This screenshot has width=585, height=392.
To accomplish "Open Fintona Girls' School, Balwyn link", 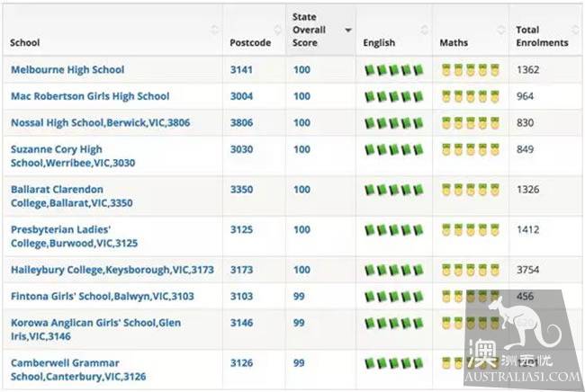I will (x=103, y=296).
